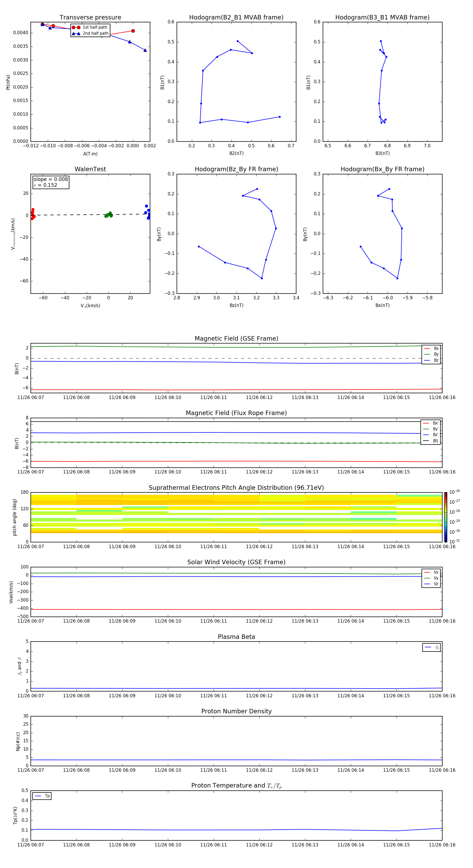This screenshot has height=868, width=473.
Task: Click the Bx' legend entry in Flux Rope plot
Action: click(431, 423)
